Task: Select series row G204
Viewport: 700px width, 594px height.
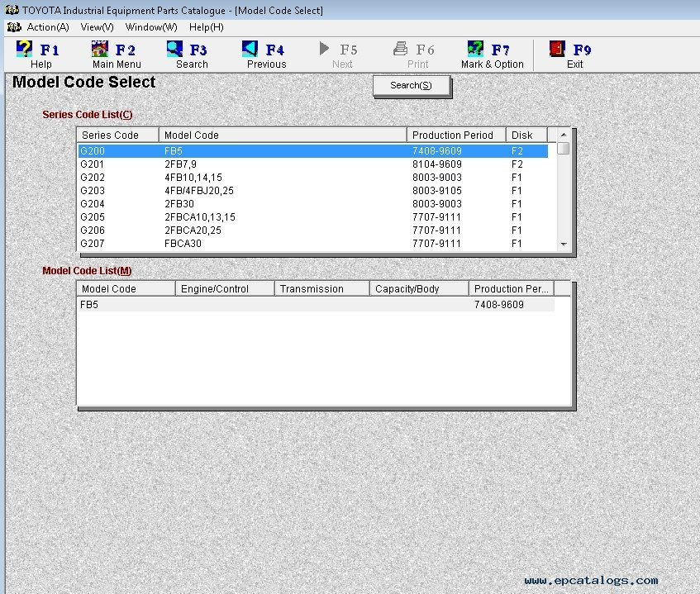Action: tap(313, 203)
